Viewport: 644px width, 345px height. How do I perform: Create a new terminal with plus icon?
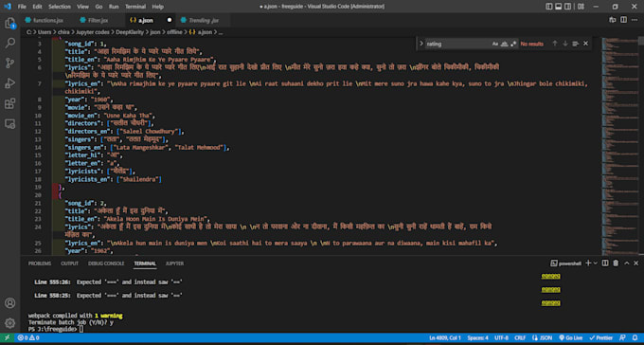588,263
